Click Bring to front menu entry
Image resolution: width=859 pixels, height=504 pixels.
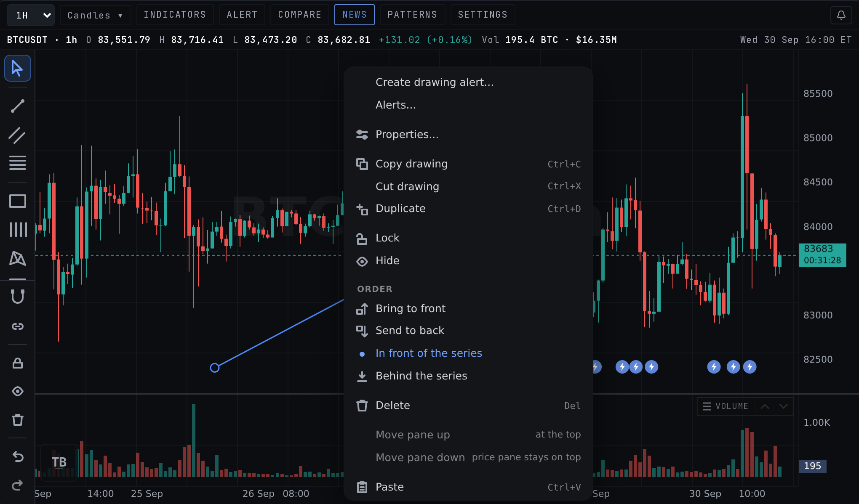468,309
